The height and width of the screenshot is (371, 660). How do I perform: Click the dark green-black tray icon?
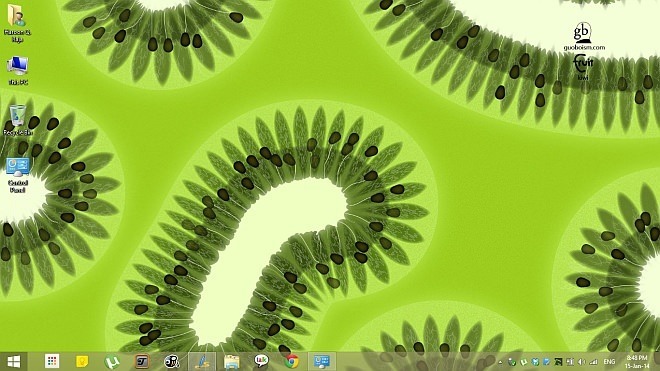click(558, 362)
